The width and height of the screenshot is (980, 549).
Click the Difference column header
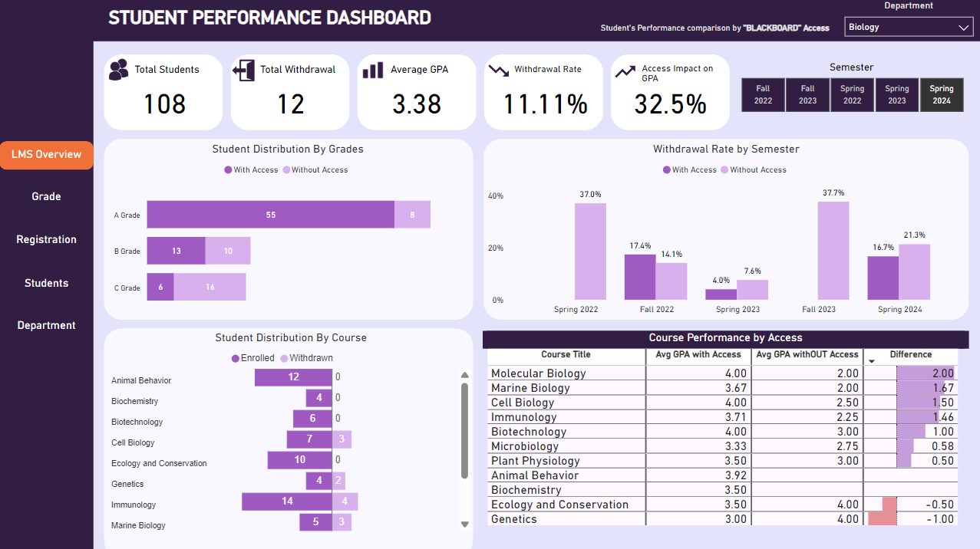[x=911, y=355]
